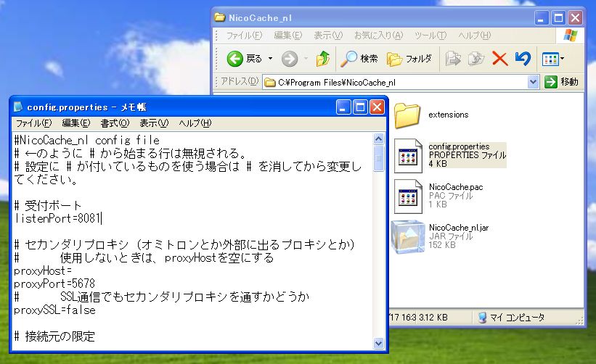Click the proxyPort=5678 line
The width and height of the screenshot is (596, 364).
54,284
